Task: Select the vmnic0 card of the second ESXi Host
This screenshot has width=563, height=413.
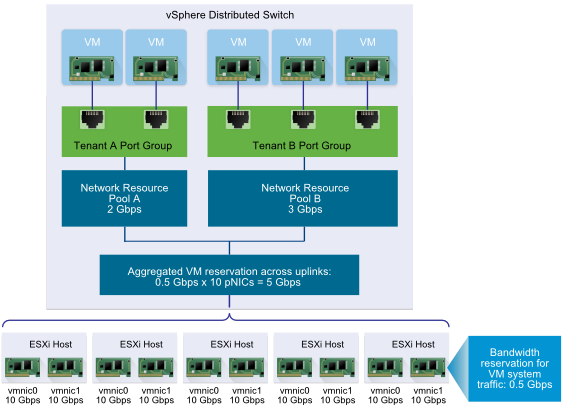Action: [x=113, y=367]
